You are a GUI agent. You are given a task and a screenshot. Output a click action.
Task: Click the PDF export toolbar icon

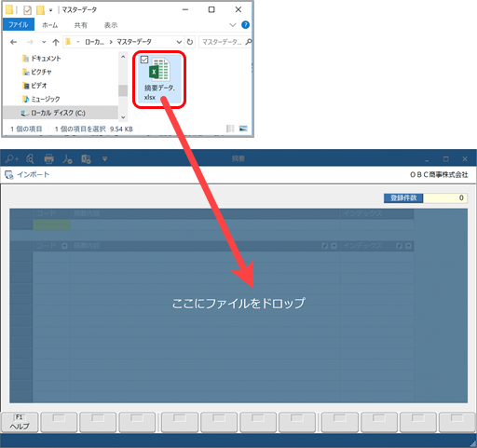[67, 159]
